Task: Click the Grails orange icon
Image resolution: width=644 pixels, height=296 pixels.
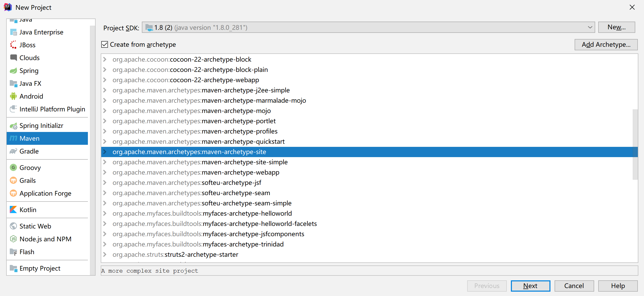Action: (13, 180)
